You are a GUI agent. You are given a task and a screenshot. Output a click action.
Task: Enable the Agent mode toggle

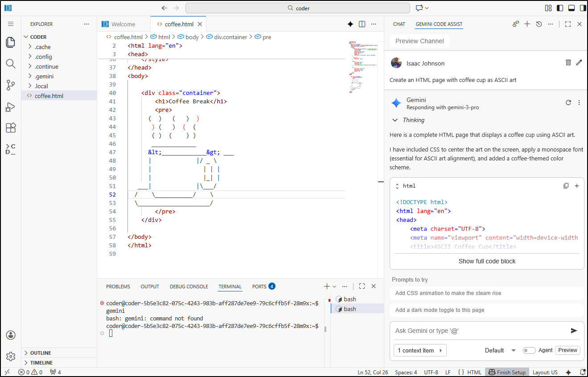[529, 350]
